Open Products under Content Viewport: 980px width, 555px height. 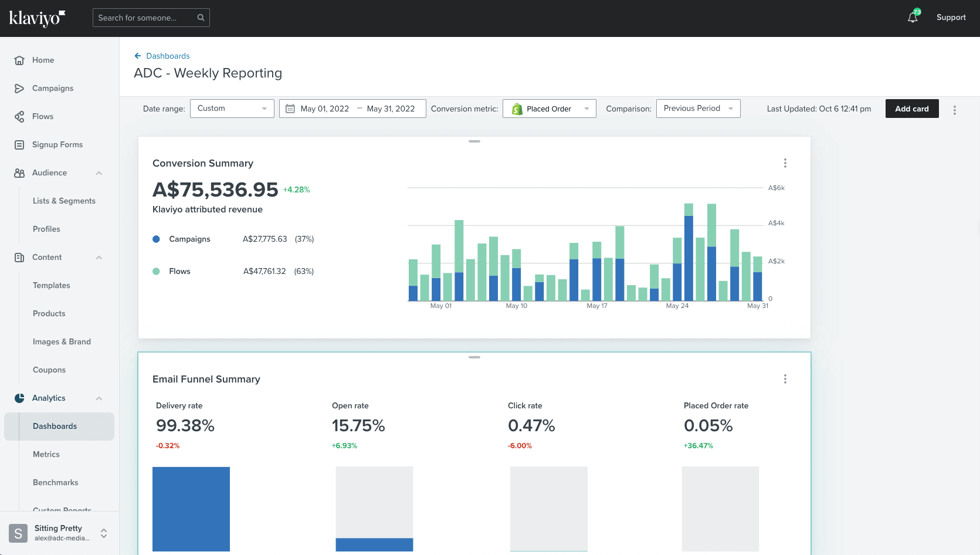(x=49, y=314)
